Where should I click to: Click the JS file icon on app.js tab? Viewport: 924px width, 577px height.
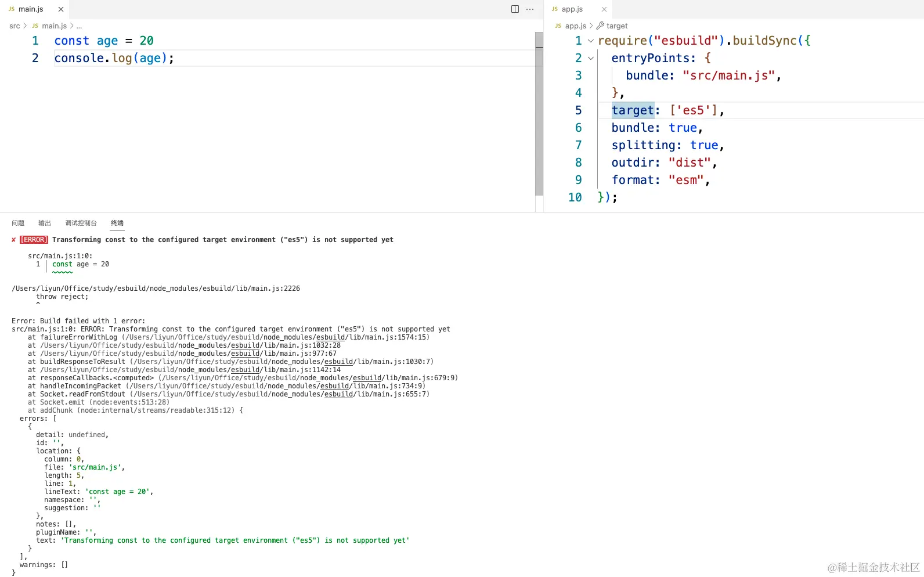coord(555,9)
